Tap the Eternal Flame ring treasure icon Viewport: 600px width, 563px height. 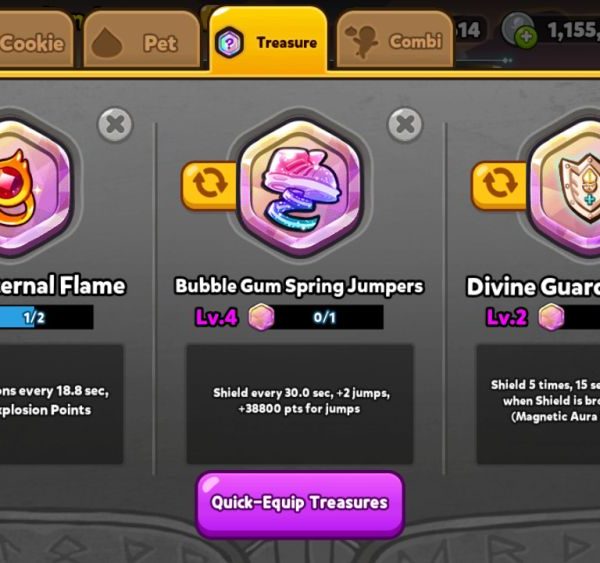pos(31,188)
